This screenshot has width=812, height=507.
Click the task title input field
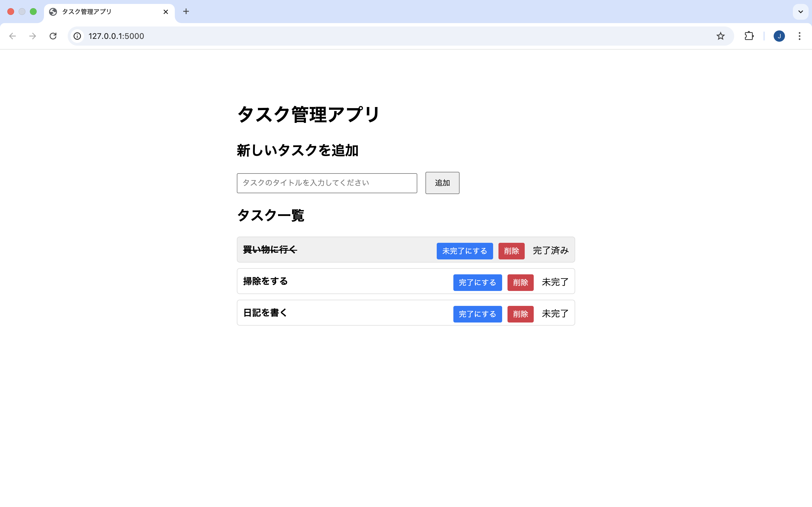coord(326,183)
